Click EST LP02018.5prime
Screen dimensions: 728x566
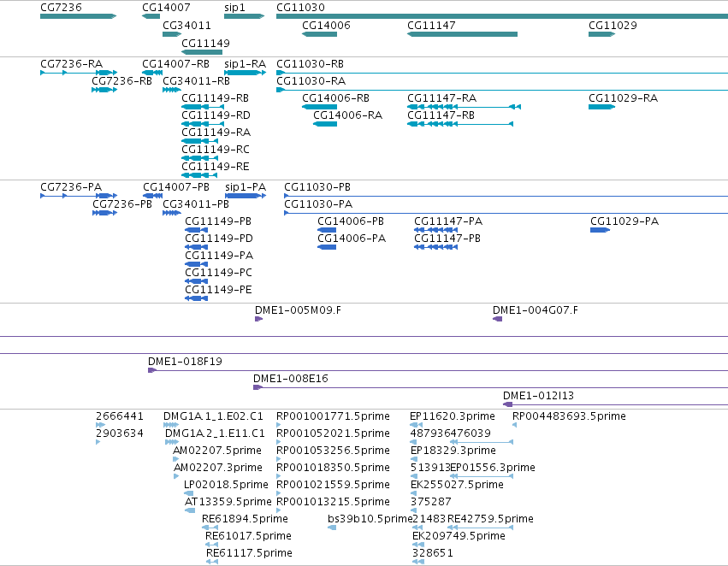tap(226, 485)
